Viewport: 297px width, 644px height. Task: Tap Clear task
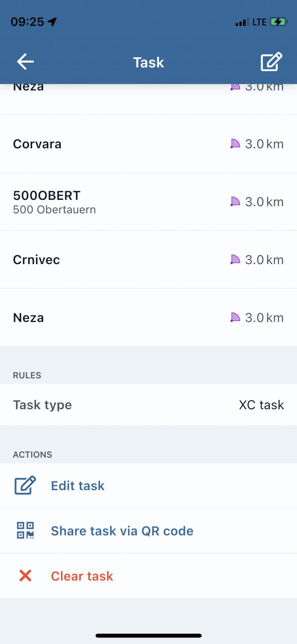pos(82,576)
